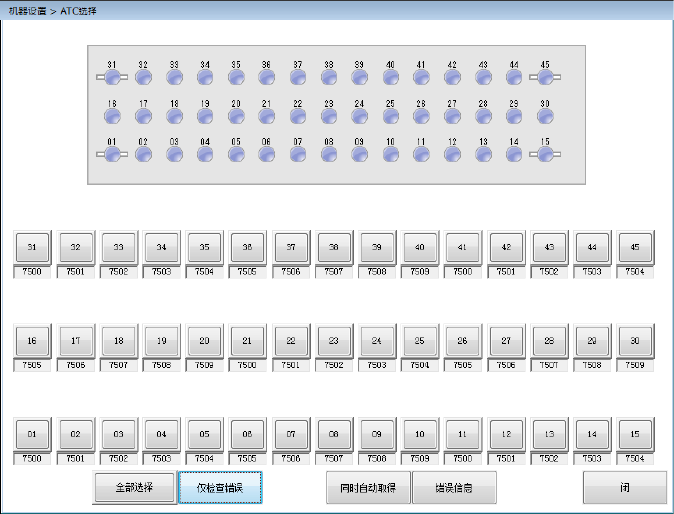The height and width of the screenshot is (514, 674).
Task: Click the nozzle type field under slot 15
Action: 635,459
